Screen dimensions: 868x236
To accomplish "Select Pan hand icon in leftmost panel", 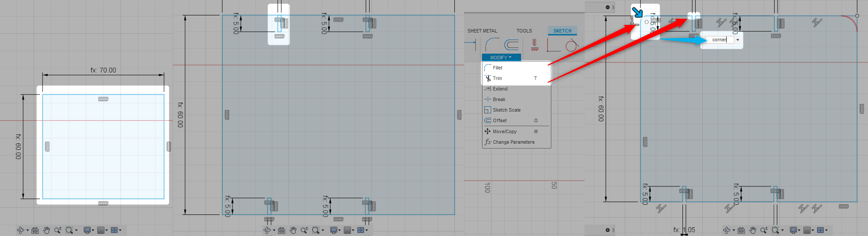I will 46,230.
